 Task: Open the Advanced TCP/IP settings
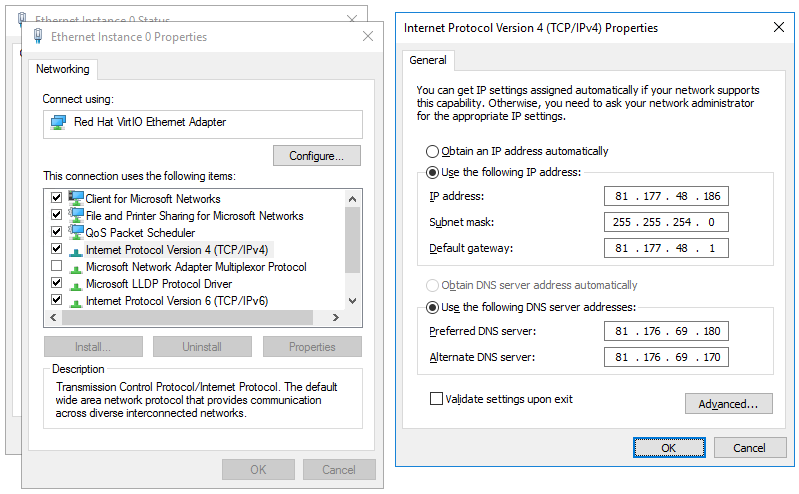(x=728, y=404)
